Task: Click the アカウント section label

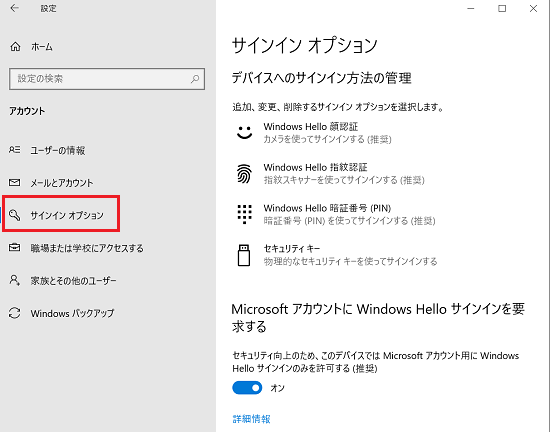Action: coord(27,111)
